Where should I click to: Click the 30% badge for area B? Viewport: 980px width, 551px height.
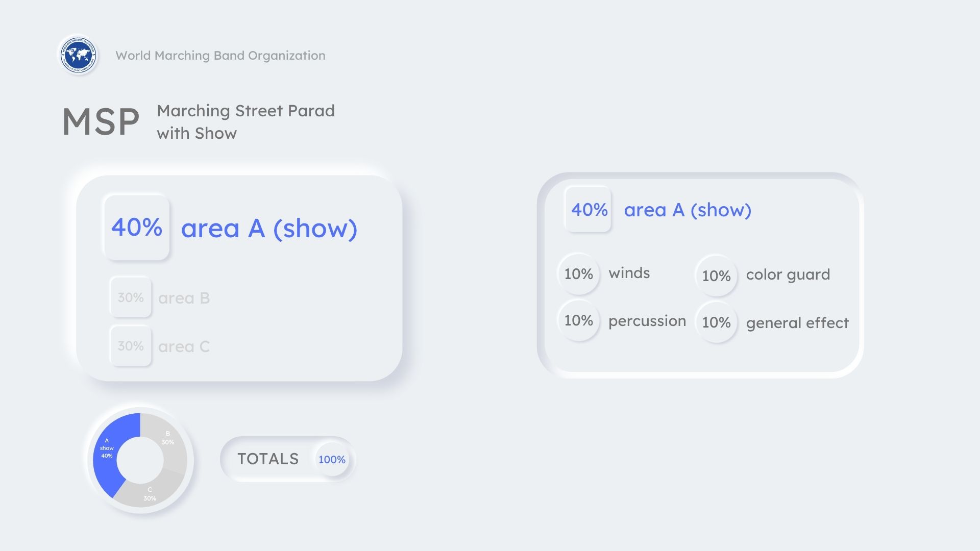point(131,297)
